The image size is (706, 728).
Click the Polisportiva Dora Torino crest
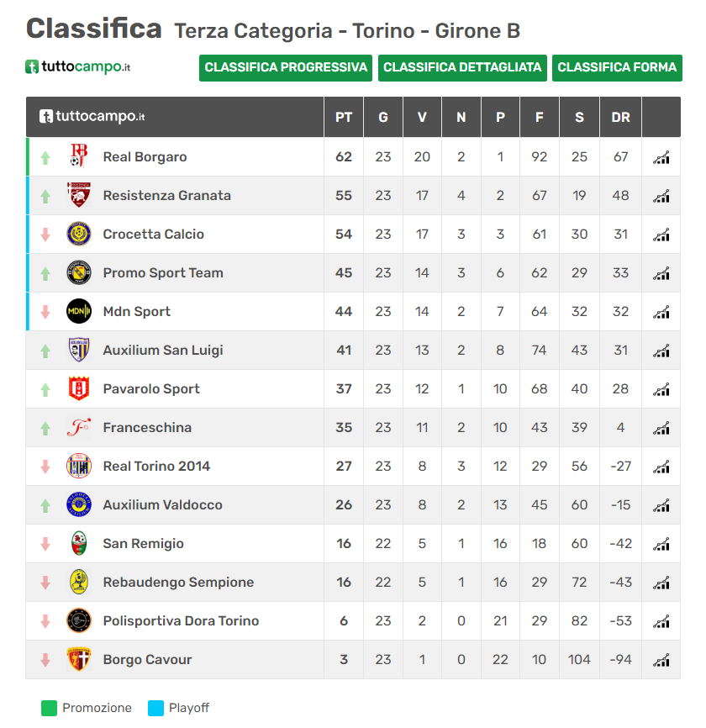[x=79, y=621]
